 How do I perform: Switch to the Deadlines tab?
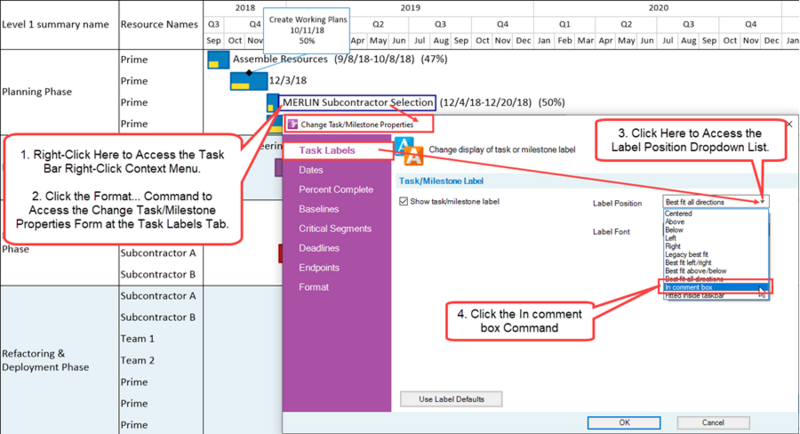pos(319,248)
